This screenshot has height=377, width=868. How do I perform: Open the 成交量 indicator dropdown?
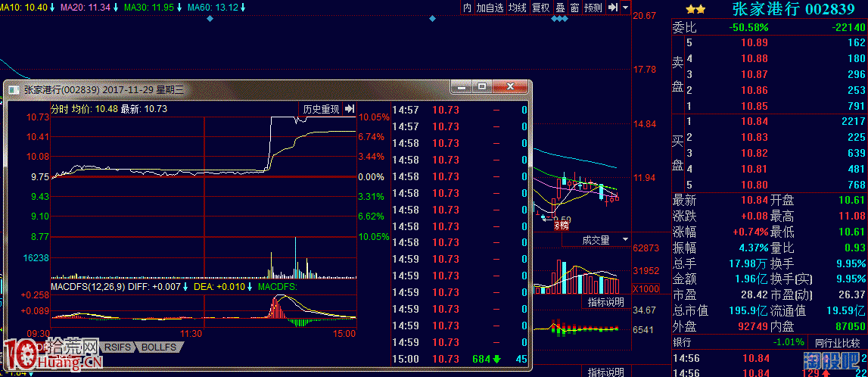(596, 240)
